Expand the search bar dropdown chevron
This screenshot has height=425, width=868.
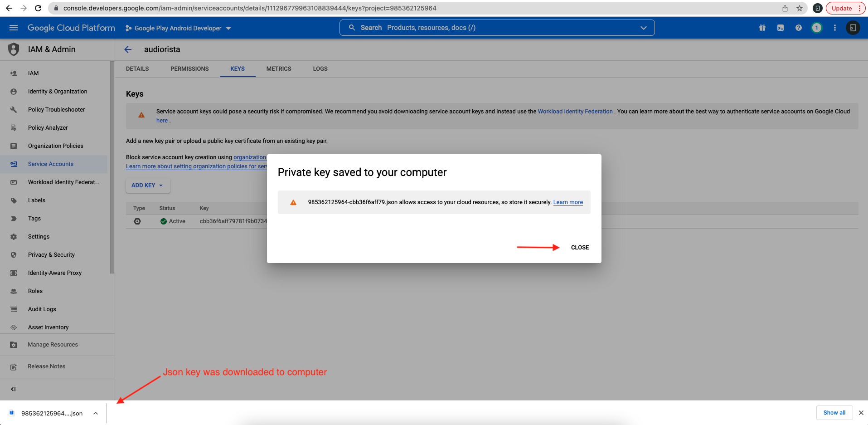click(x=643, y=28)
